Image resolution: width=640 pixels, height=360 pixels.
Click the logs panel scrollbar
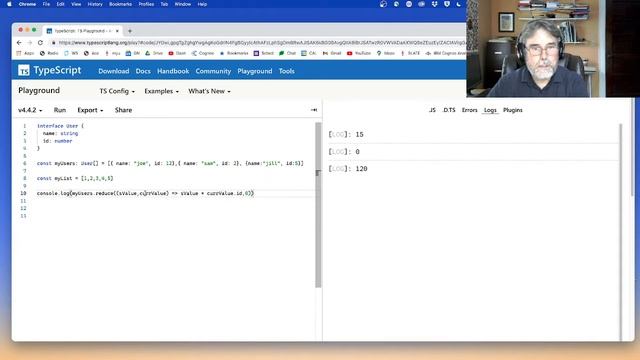pos(621,232)
